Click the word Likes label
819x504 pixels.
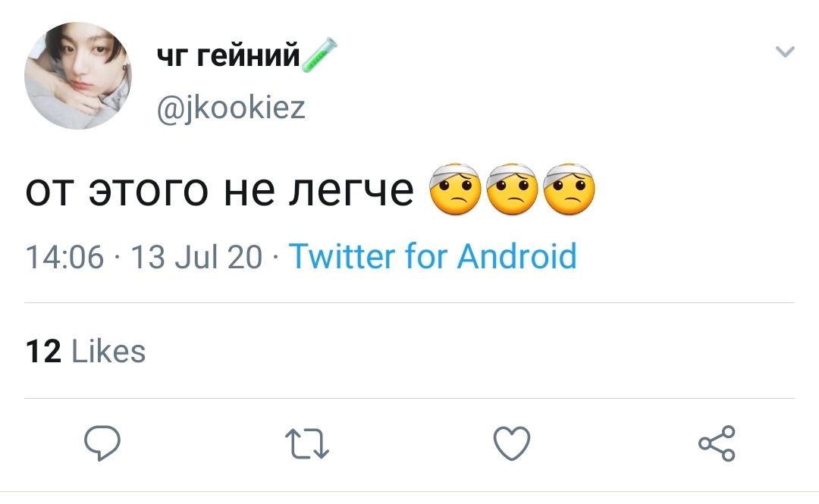tap(108, 351)
